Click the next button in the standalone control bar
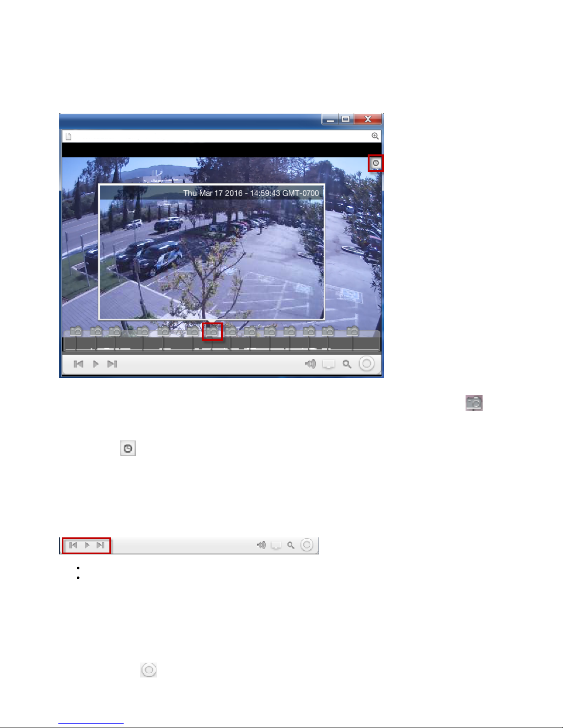The width and height of the screenshot is (563, 728). pyautogui.click(x=101, y=545)
